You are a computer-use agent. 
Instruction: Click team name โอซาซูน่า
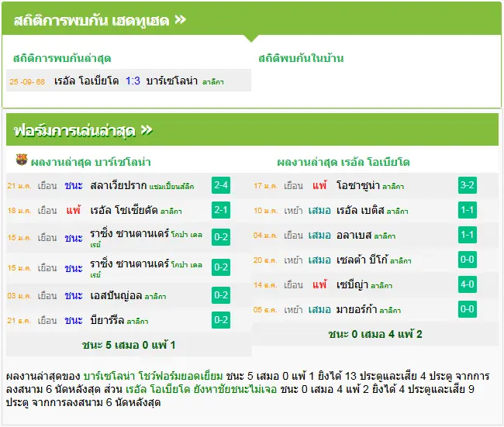[x=358, y=185]
